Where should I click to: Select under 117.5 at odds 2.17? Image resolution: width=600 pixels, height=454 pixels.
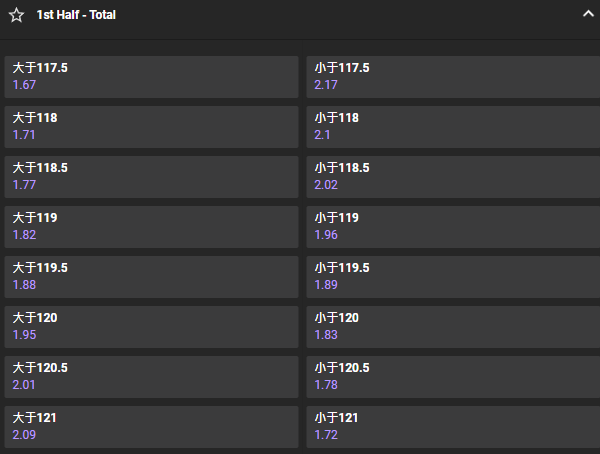pos(453,77)
